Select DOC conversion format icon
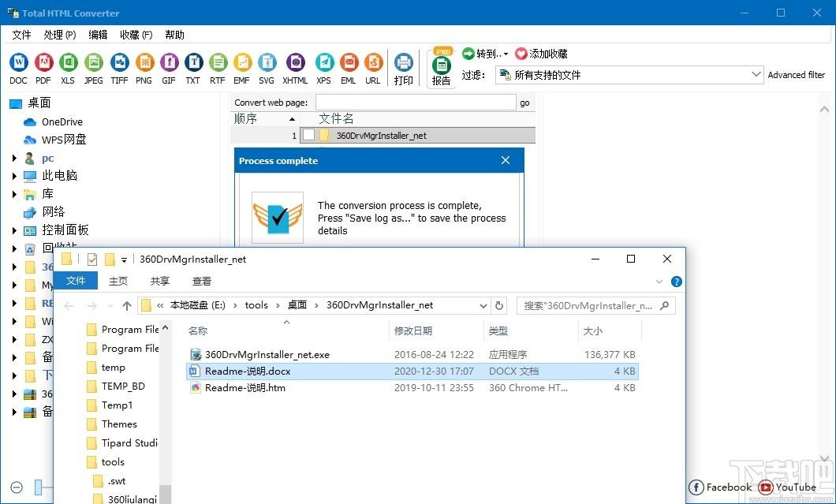This screenshot has height=504, width=836. coord(19,63)
